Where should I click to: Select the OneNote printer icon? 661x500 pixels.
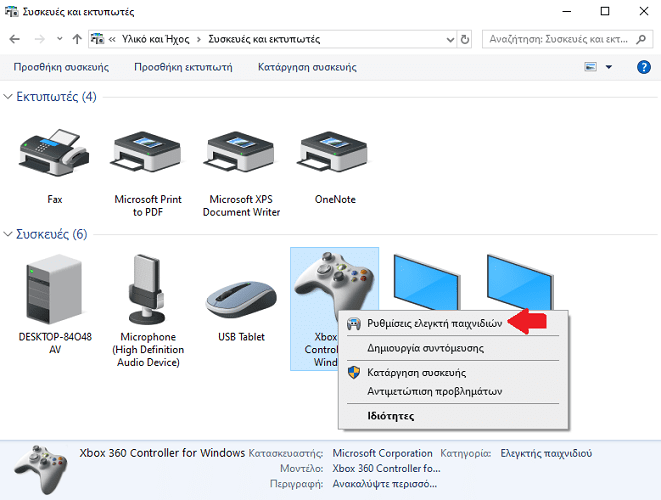pyautogui.click(x=334, y=153)
